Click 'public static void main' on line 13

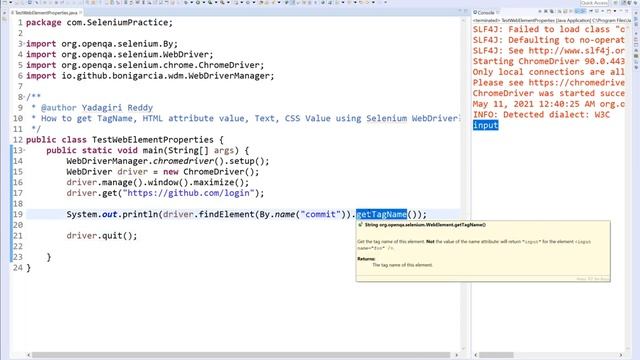pos(92,150)
